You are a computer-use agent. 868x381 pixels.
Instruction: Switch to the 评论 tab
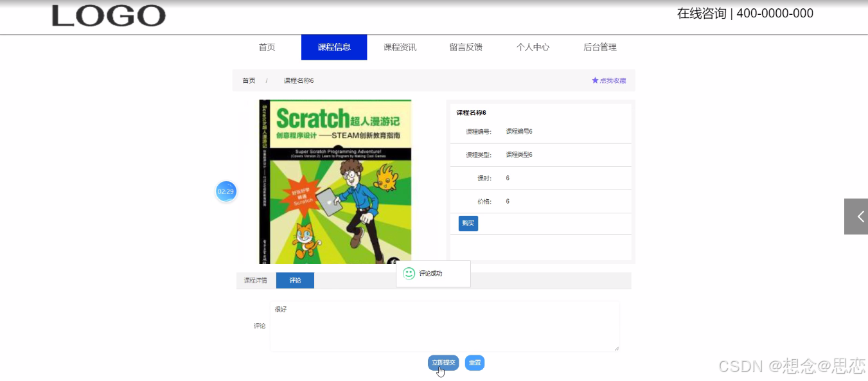point(295,281)
